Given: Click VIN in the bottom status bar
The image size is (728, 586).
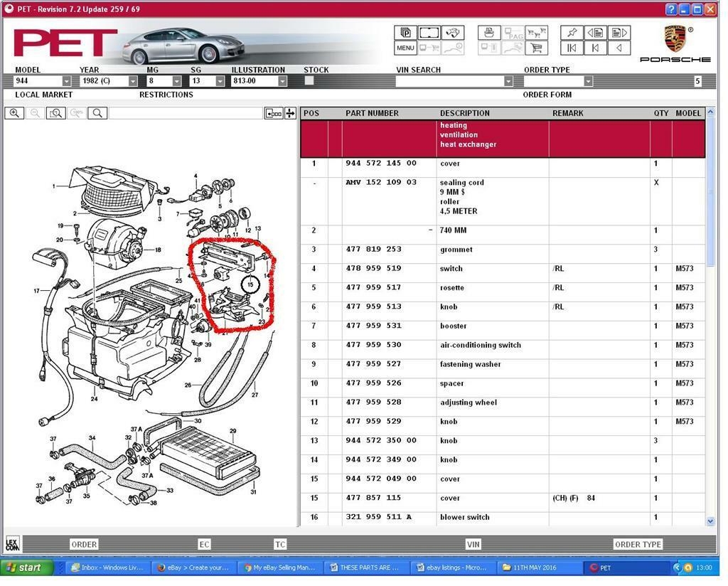Looking at the screenshot, I should 473,544.
